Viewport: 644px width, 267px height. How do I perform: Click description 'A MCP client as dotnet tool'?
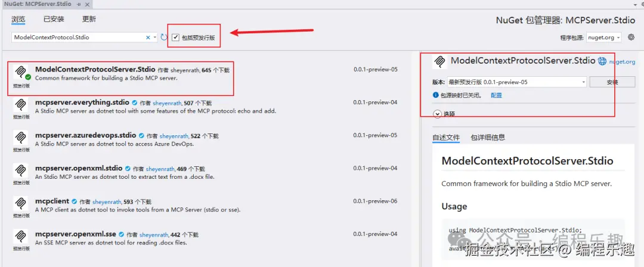(x=138, y=210)
